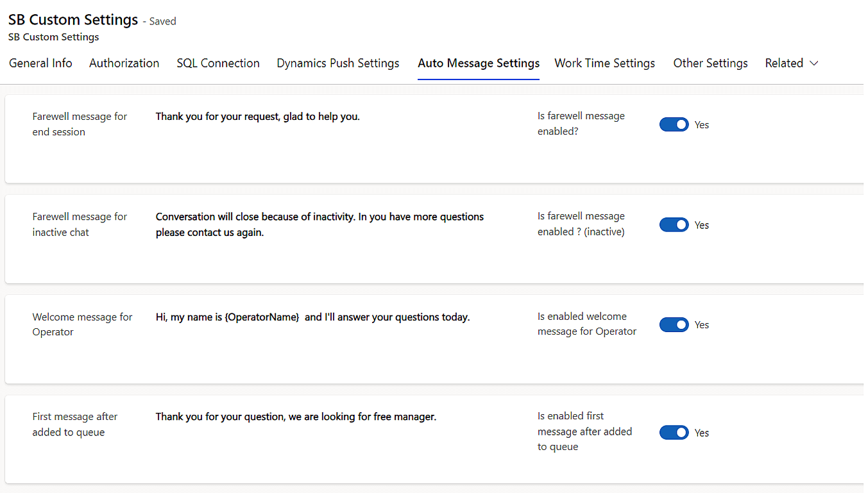868x493 pixels.
Task: Go to the SQL Connection tab
Action: (x=218, y=63)
